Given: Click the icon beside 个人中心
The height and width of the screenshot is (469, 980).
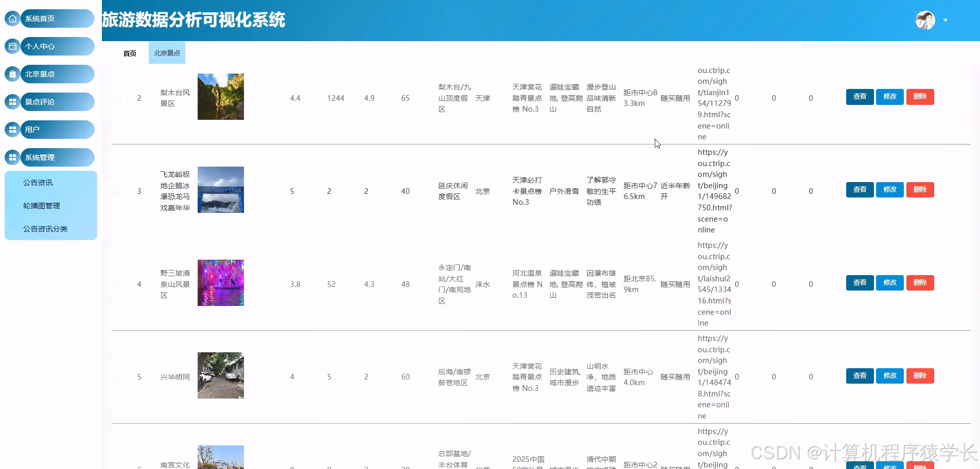Looking at the screenshot, I should [13, 46].
